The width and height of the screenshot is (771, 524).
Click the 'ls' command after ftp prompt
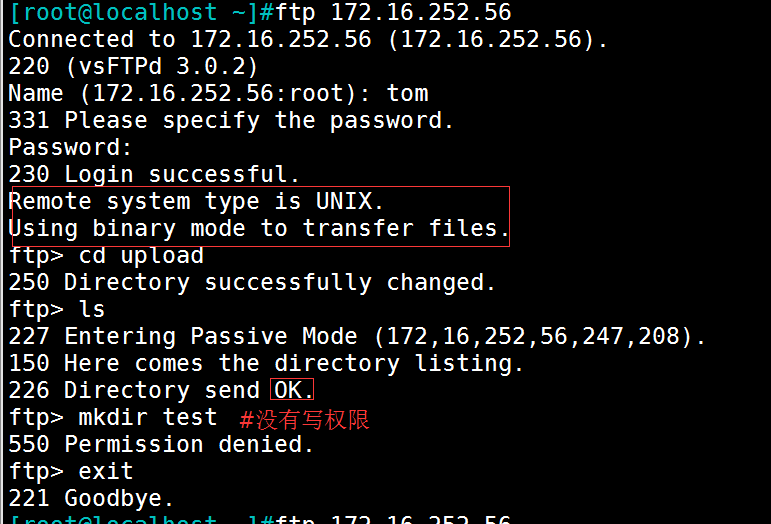pos(92,310)
